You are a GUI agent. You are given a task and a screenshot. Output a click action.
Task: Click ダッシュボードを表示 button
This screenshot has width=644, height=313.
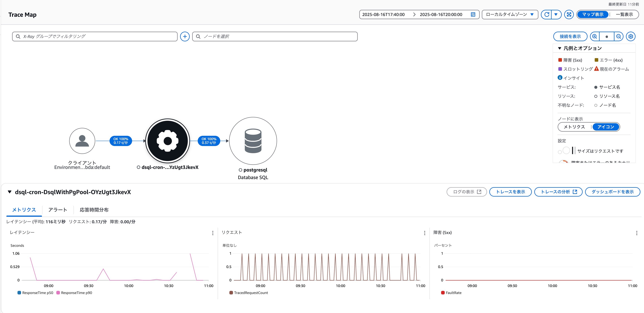coord(613,192)
